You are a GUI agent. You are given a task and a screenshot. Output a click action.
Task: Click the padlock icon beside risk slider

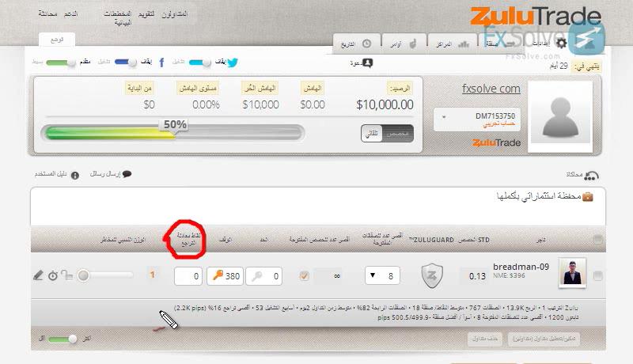click(x=67, y=275)
